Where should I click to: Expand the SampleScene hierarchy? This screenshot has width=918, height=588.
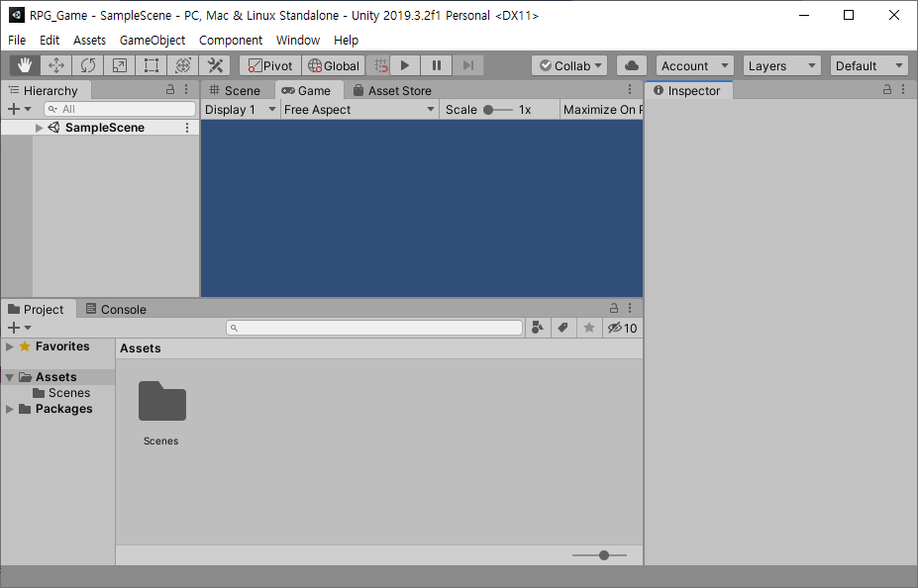(x=39, y=128)
